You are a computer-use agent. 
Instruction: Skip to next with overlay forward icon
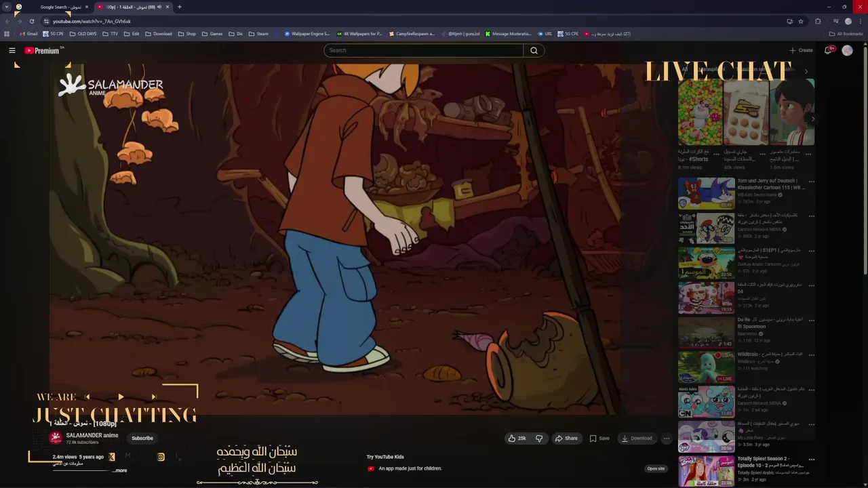154,396
